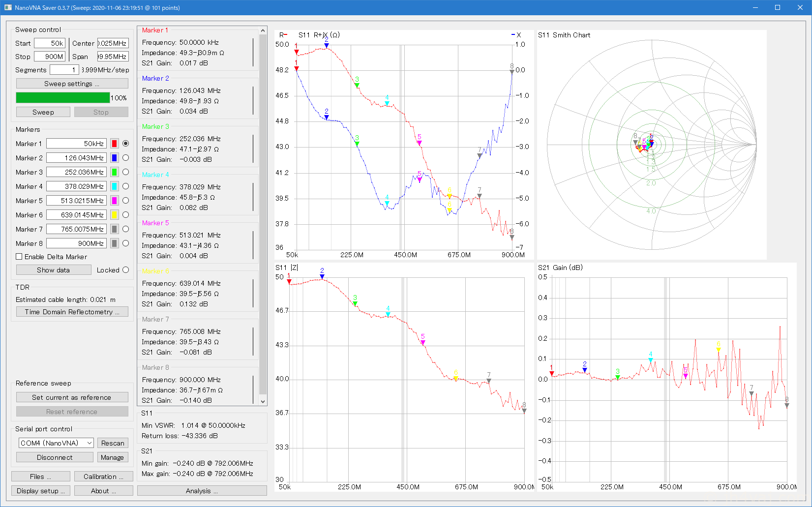
Task: Click the S21 Gain (dB) chart
Action: (x=667, y=377)
